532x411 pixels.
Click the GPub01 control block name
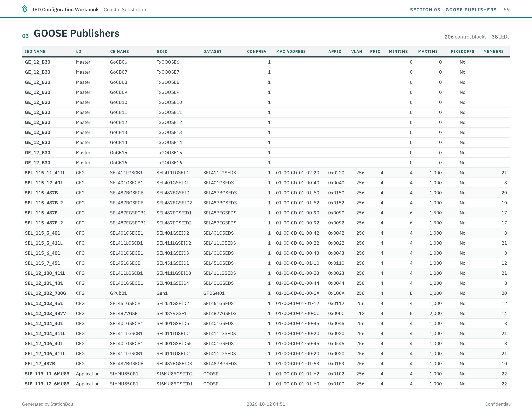(x=118, y=293)
